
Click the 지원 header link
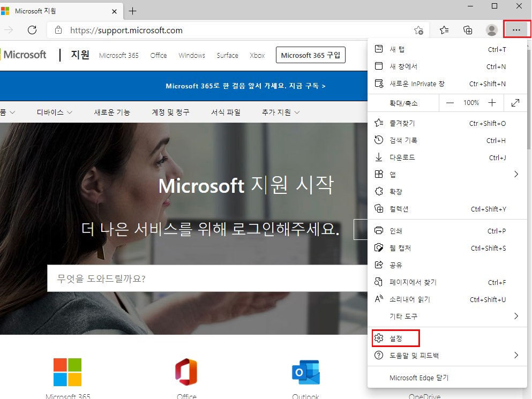pyautogui.click(x=80, y=55)
